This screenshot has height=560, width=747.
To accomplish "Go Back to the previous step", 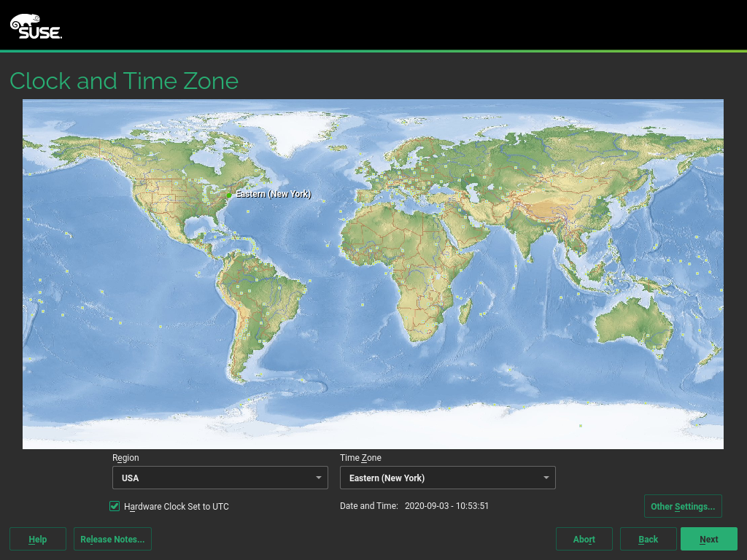I will point(648,539).
